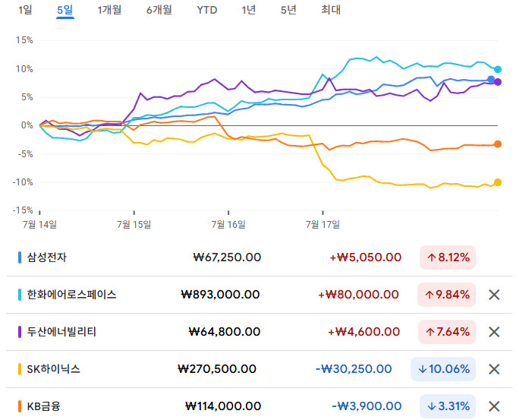Click the 두산에너빌리티 stock name

tap(61, 332)
